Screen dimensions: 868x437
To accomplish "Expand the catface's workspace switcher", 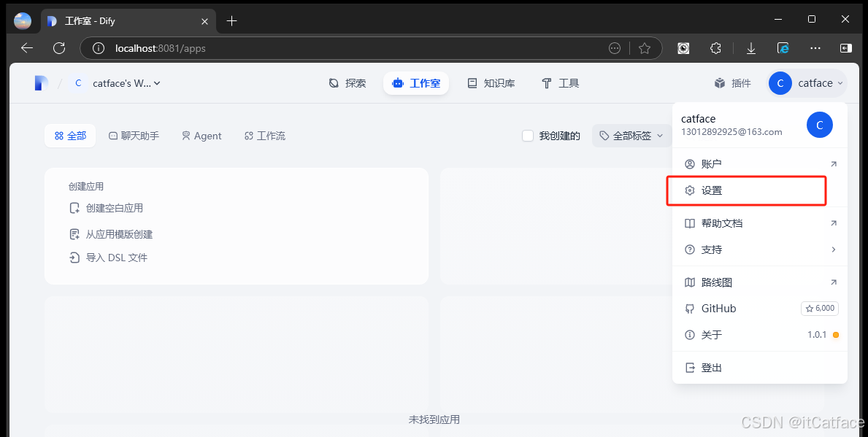I will [116, 83].
